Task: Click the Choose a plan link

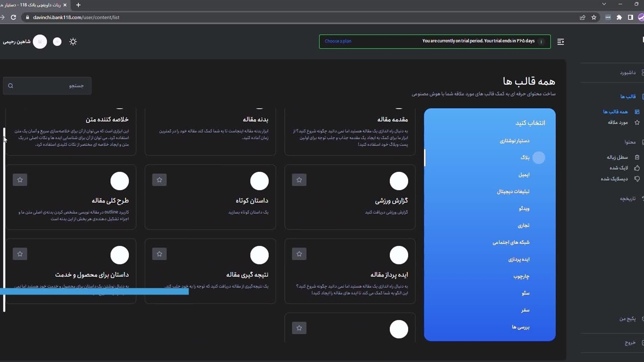Action: (338, 41)
